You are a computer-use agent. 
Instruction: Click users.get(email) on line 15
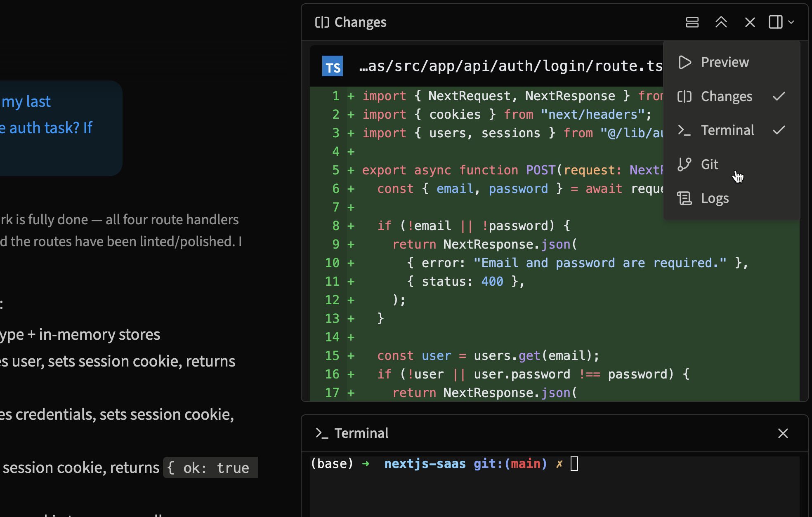point(533,356)
